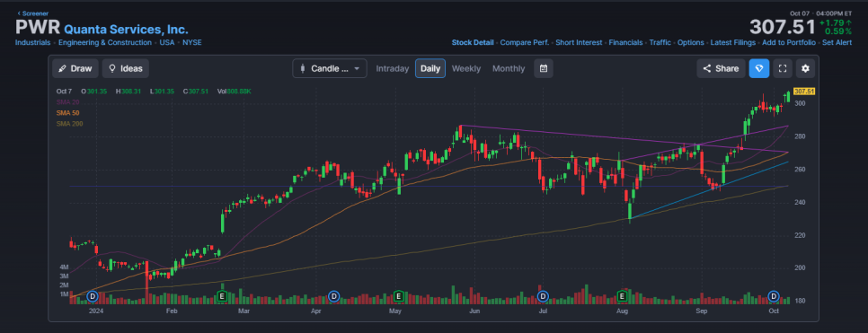Image resolution: width=868 pixels, height=333 pixels.
Task: Click Add to Portfolio
Action: (x=788, y=42)
